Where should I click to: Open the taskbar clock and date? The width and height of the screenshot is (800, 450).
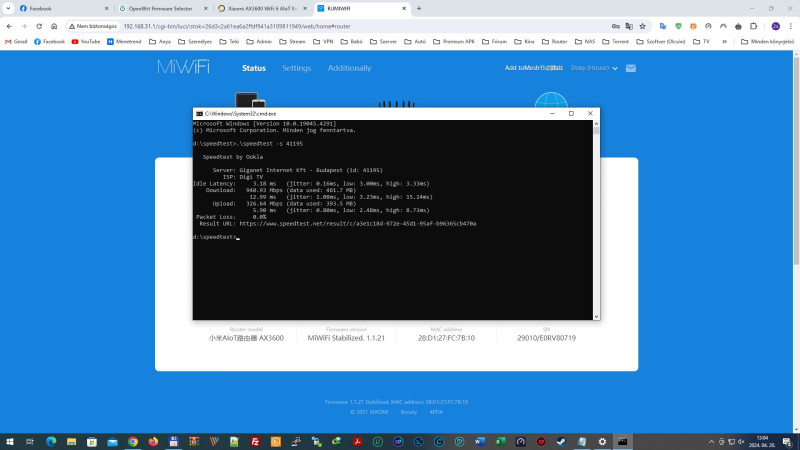coord(762,441)
